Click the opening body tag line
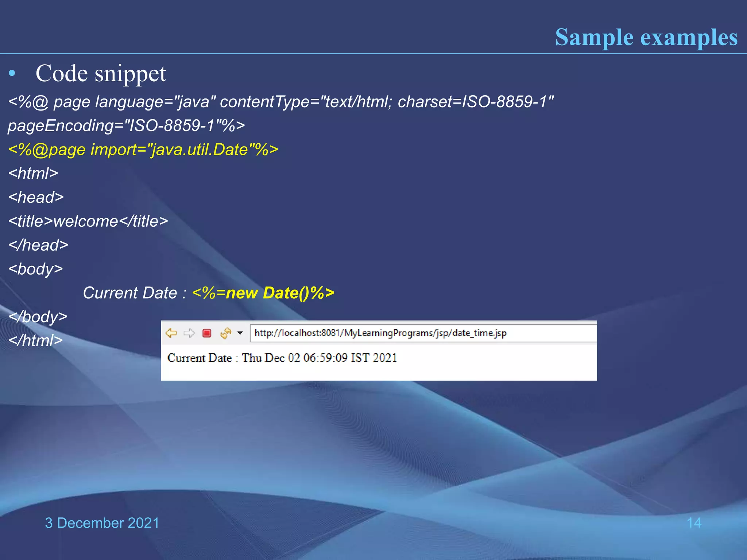 (35, 269)
